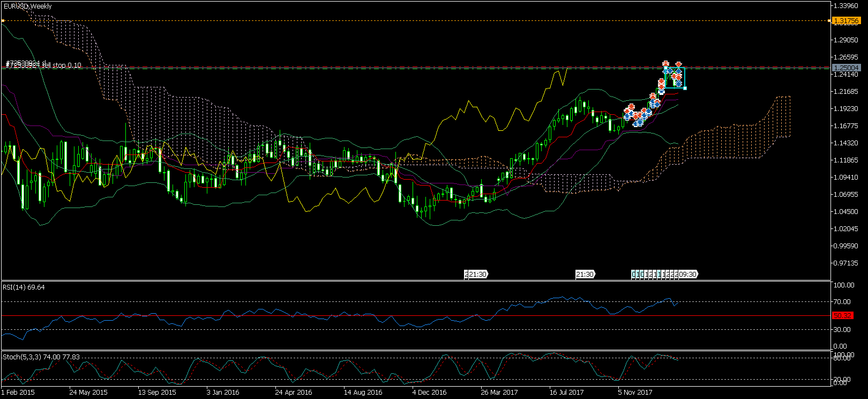Select the white handle at the cyan rectangle's bottom-right corner

pos(685,88)
